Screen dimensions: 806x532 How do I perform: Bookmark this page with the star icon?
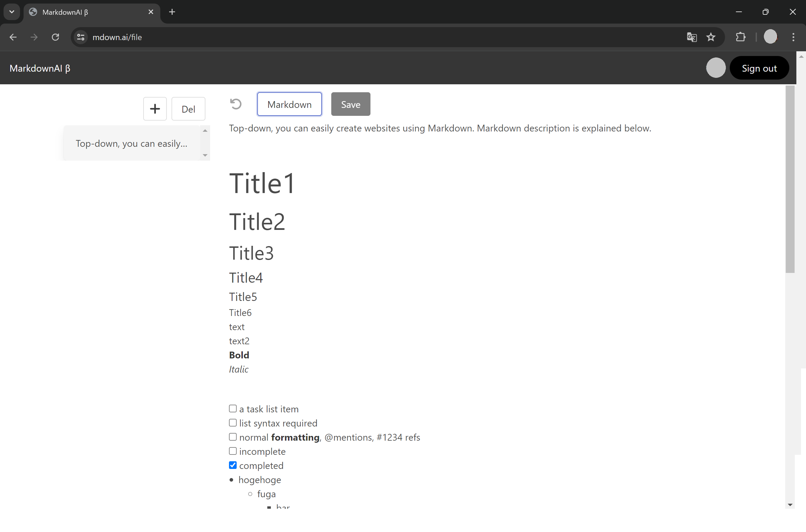tap(711, 37)
